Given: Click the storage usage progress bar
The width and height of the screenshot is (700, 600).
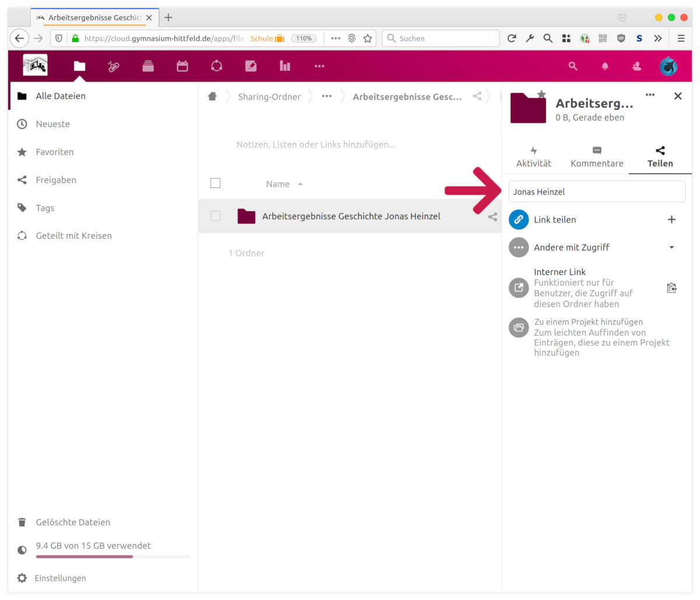Looking at the screenshot, I should coord(113,557).
